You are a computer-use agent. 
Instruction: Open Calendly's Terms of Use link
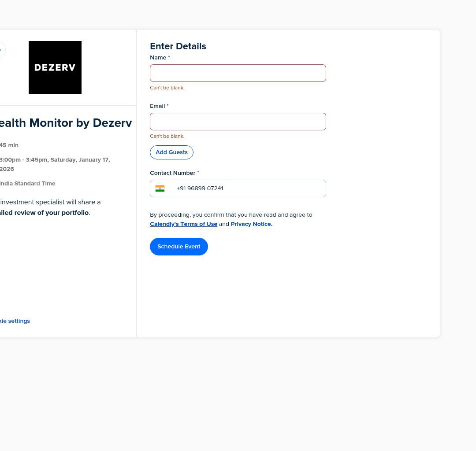click(183, 224)
